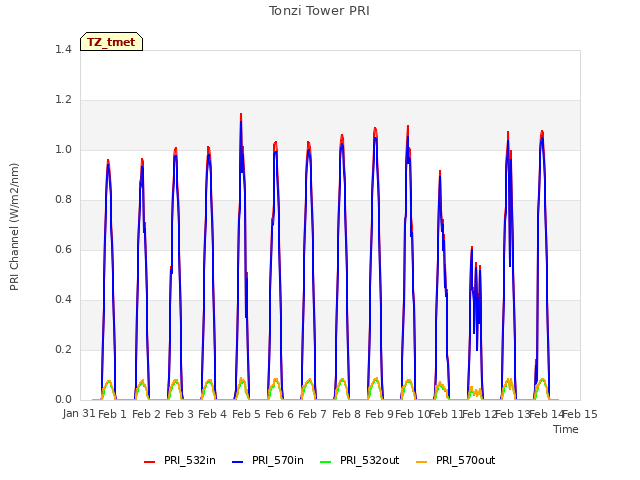
Task: Toggle the PRI_570in legend label
Action: [278, 460]
